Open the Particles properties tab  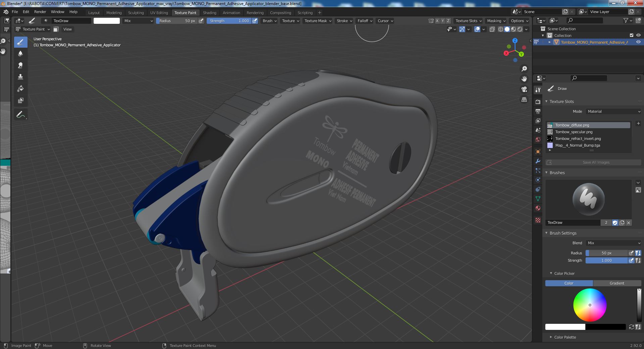(538, 170)
